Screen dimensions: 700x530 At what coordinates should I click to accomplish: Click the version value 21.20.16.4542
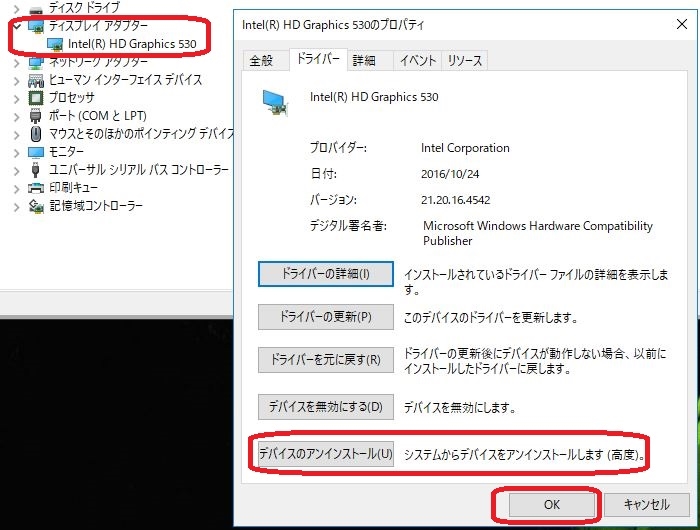pyautogui.click(x=455, y=200)
